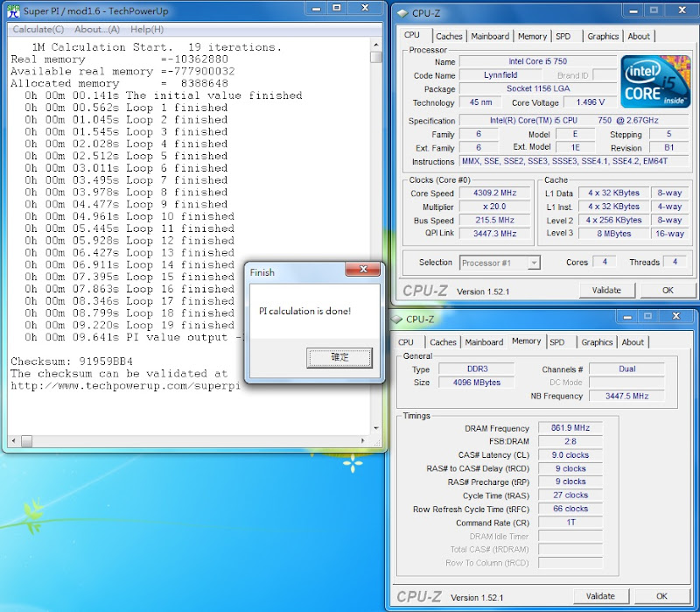This screenshot has height=612, width=700.
Task: Click the FSB:DRAM ratio value 2:8
Action: pos(570,441)
